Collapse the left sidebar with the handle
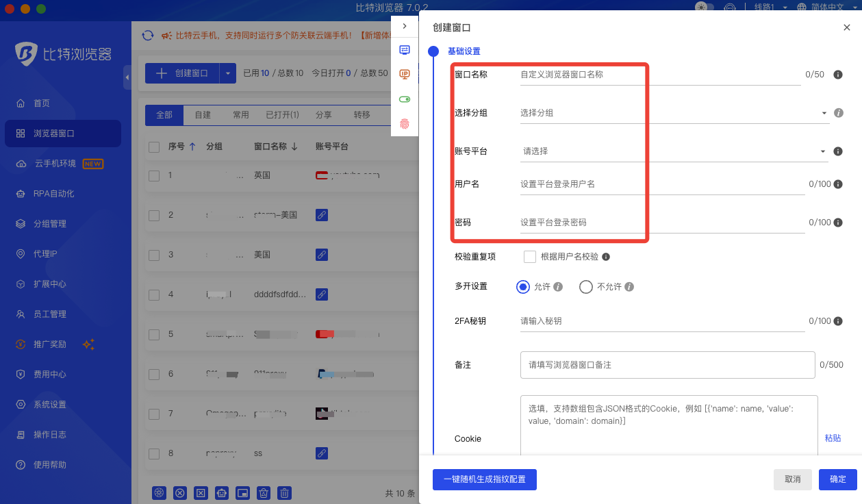 [127, 77]
